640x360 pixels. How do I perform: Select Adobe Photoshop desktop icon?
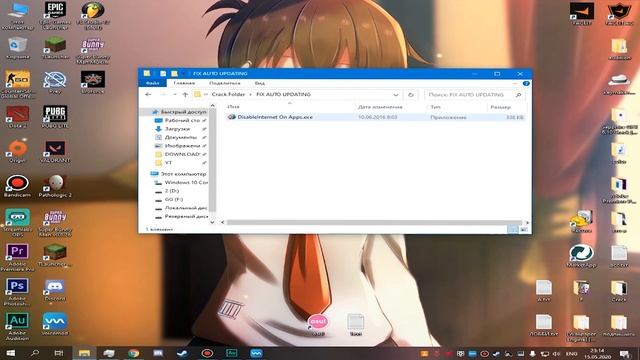pos(17,292)
